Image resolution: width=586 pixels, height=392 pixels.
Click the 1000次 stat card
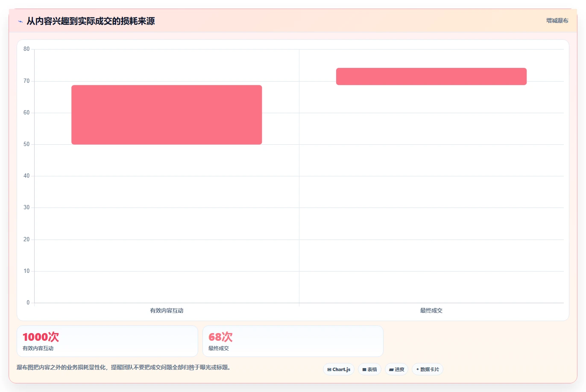[107, 341]
